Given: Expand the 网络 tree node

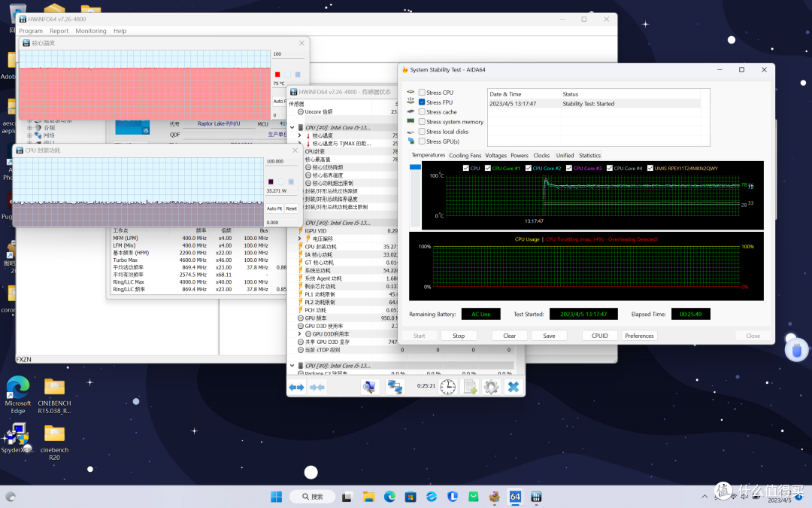Looking at the screenshot, I should (x=30, y=135).
